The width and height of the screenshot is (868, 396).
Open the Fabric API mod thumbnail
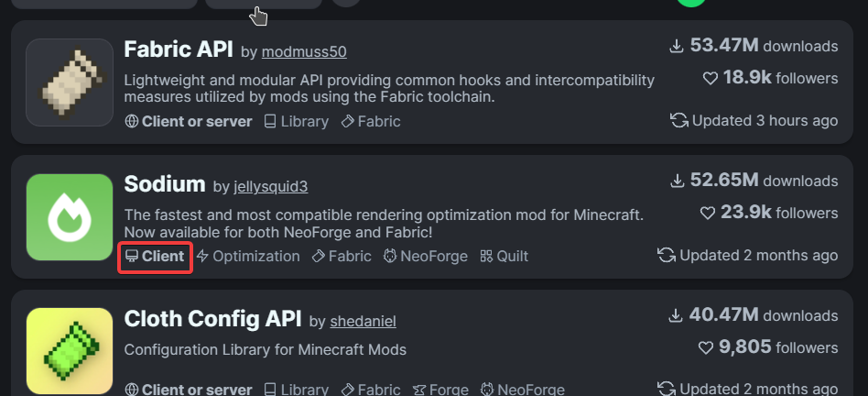coord(70,82)
